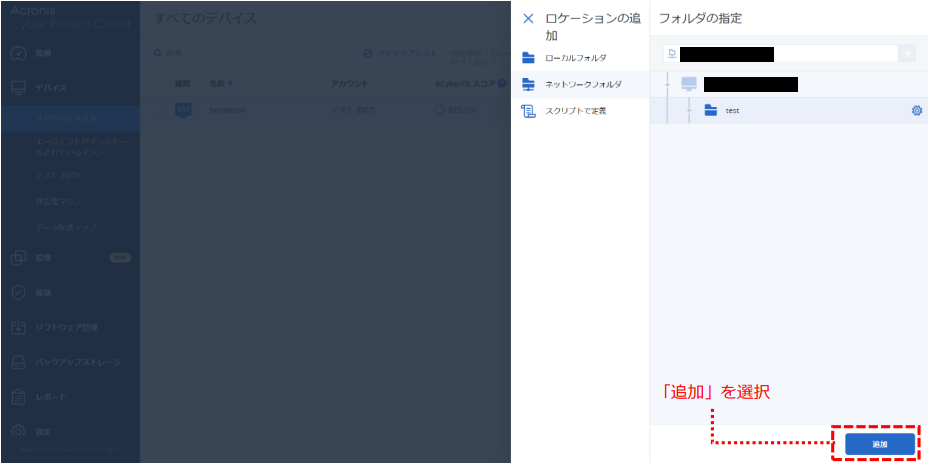Click the arrow button next to path field
The image size is (931, 464).
tap(906, 53)
